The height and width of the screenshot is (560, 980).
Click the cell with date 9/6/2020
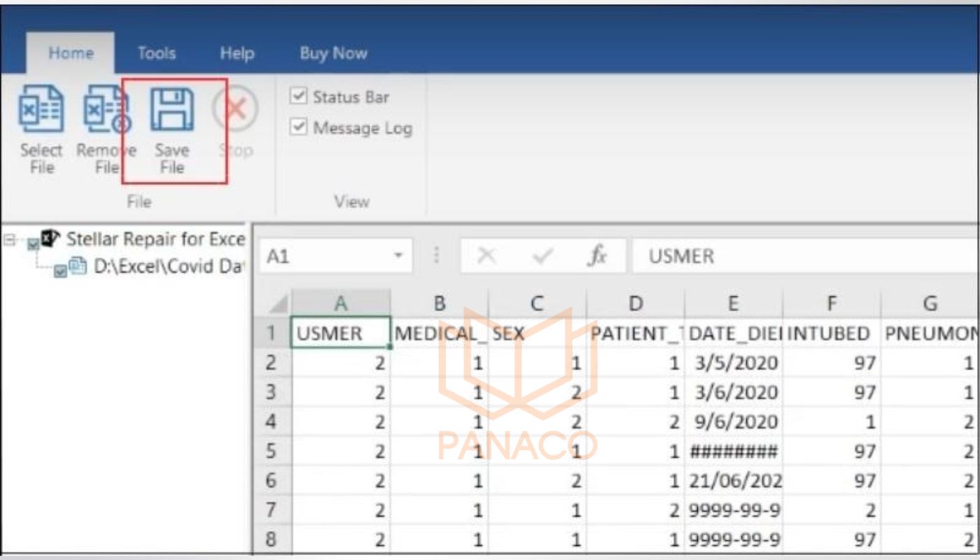pos(734,421)
